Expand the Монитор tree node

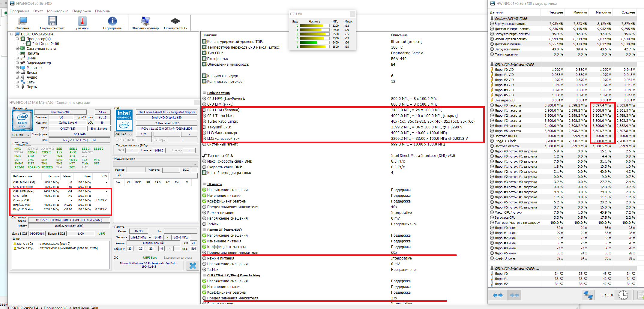(x=17, y=67)
